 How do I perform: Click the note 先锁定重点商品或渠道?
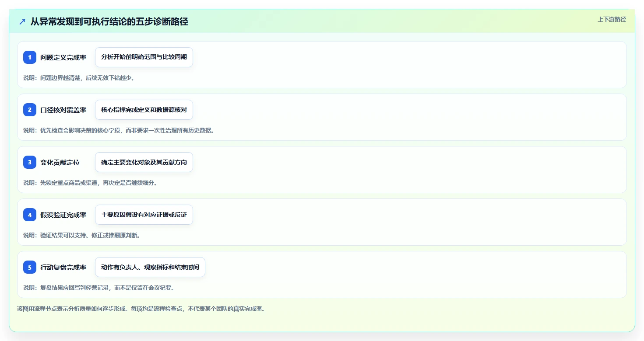[x=90, y=183]
